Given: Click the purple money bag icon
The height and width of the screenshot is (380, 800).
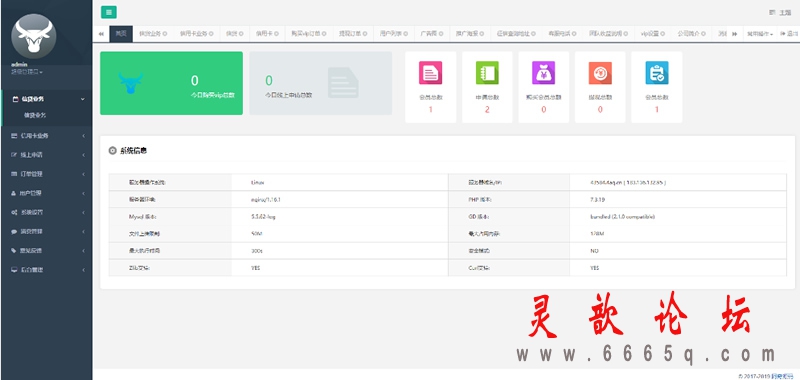Looking at the screenshot, I should click(543, 72).
